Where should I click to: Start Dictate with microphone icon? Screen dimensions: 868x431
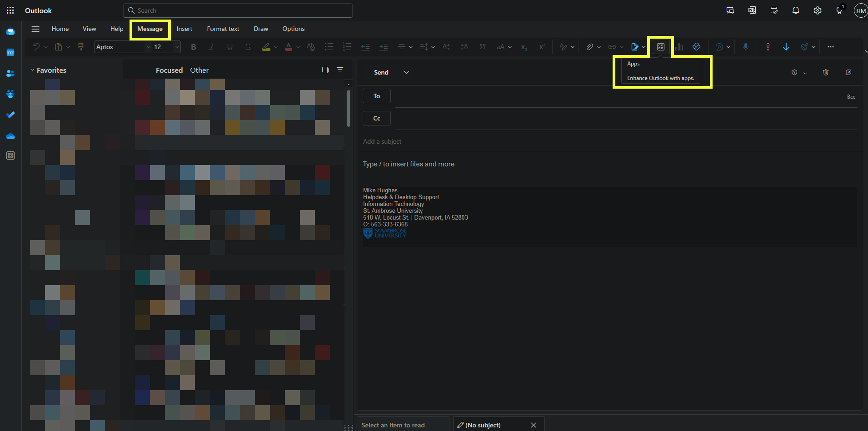(x=746, y=47)
